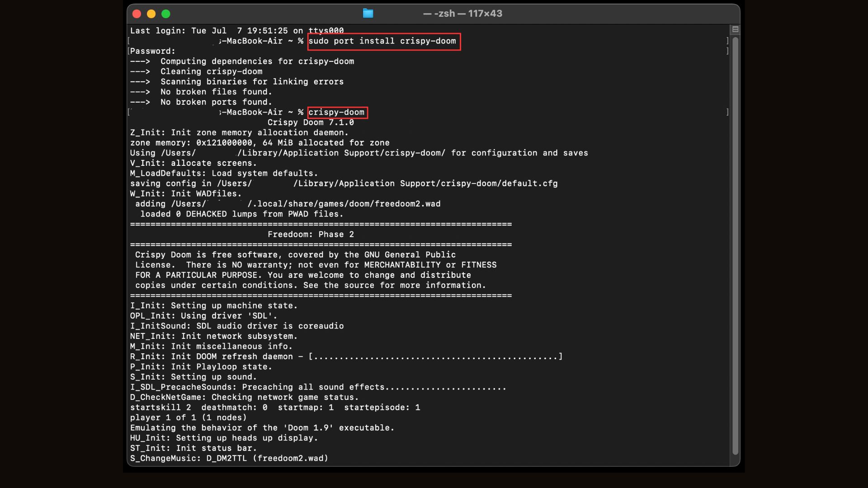Viewport: 868px width, 488px height.
Task: Close the terminal with the red button
Action: tap(137, 14)
